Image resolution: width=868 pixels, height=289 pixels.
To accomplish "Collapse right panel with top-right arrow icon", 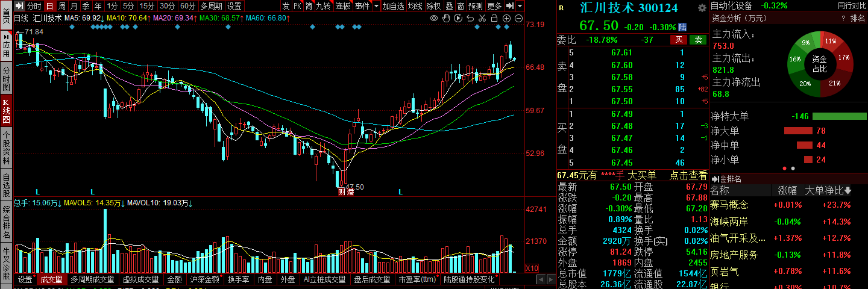I will click(x=510, y=6).
